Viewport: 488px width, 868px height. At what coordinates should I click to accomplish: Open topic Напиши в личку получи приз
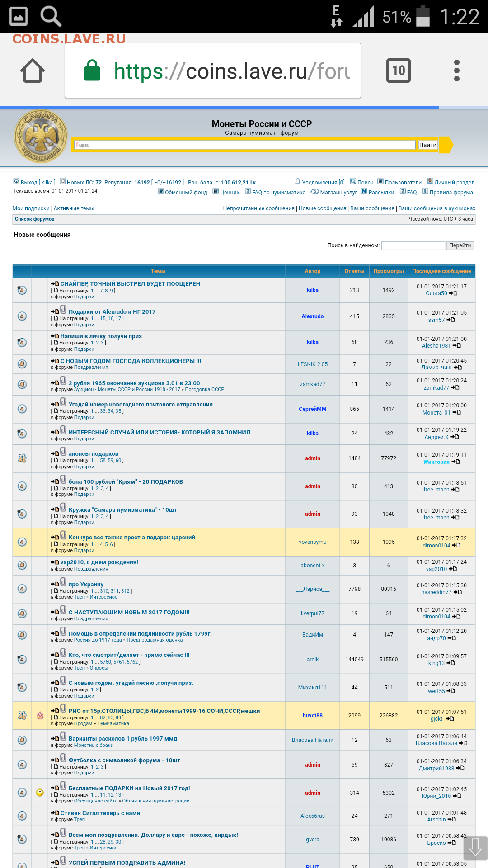click(101, 336)
